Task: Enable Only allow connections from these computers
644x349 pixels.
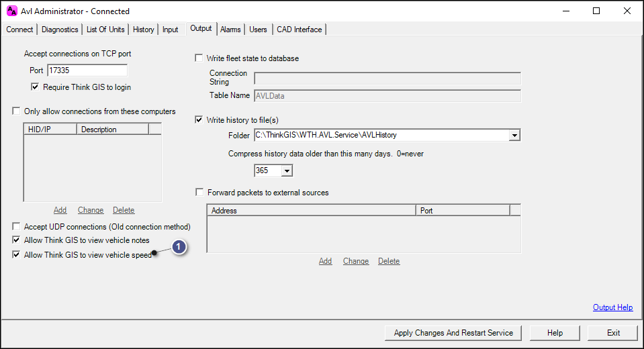Action: [x=16, y=111]
